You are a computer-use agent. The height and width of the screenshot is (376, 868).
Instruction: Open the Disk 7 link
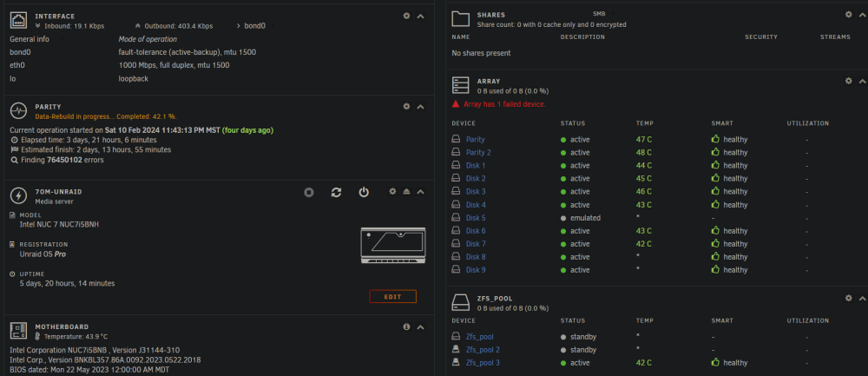476,244
